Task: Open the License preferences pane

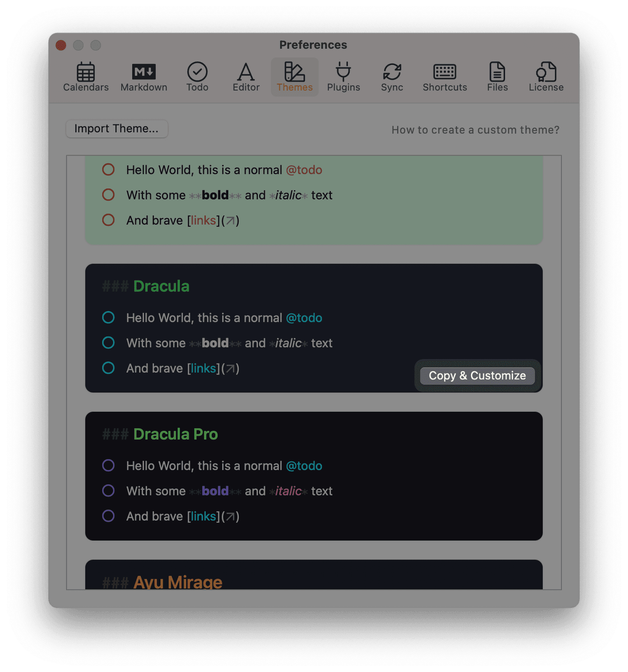Action: coord(546,77)
